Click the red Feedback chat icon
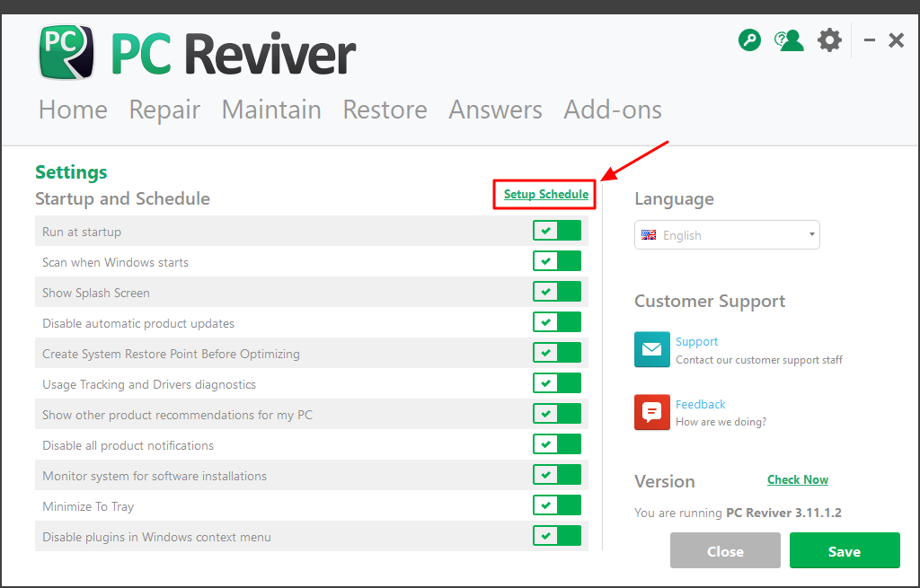920x588 pixels. tap(651, 412)
